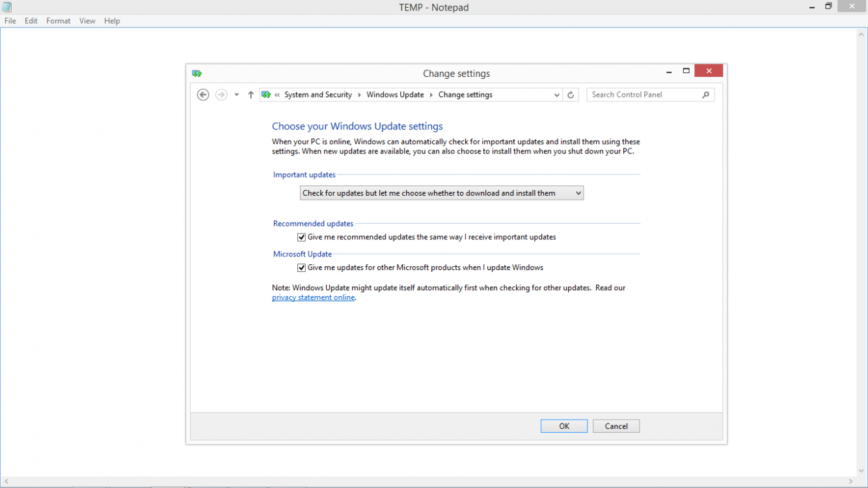Expand the recent locations dropdown arrow

236,95
